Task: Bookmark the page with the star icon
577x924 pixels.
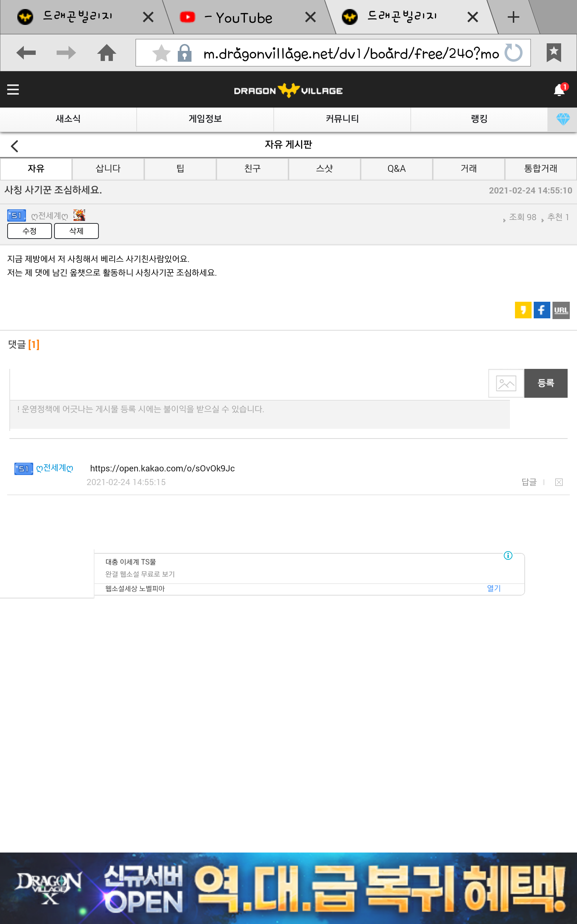Action: pyautogui.click(x=161, y=53)
